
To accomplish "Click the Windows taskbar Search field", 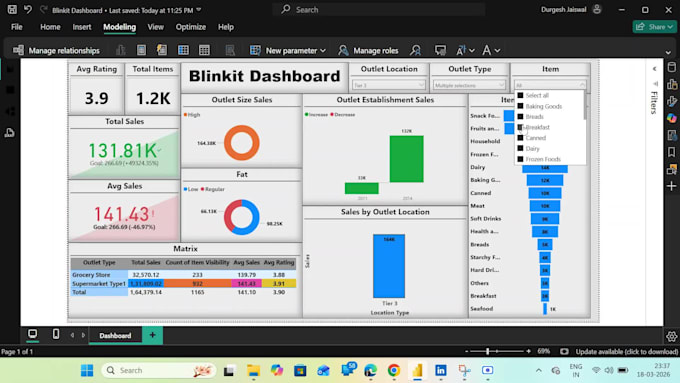I will 158,370.
